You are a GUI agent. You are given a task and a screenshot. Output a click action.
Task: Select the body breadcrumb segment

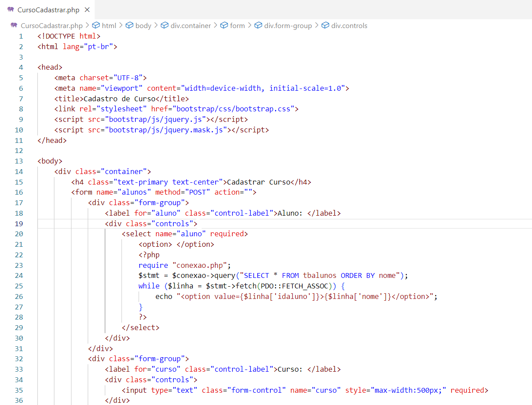pyautogui.click(x=143, y=25)
